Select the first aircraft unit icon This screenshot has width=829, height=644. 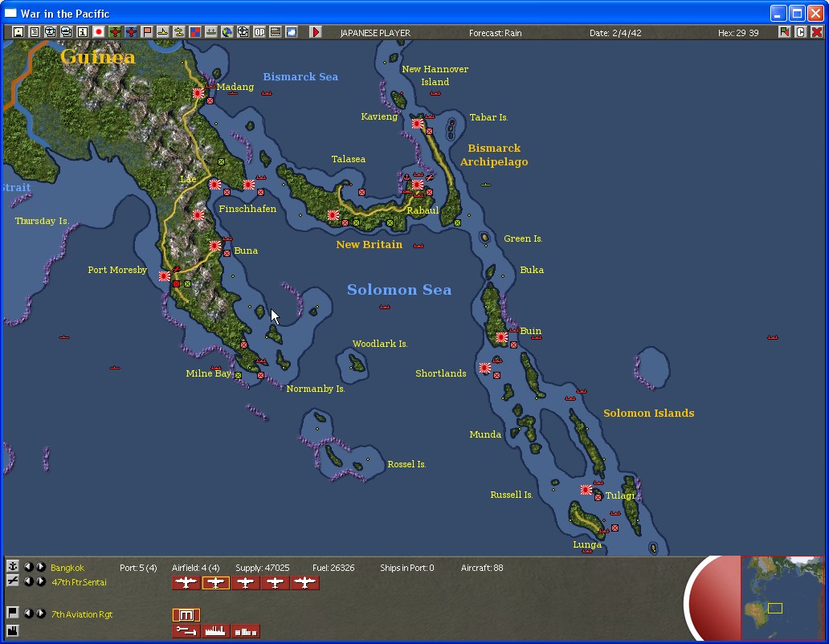pyautogui.click(x=186, y=583)
